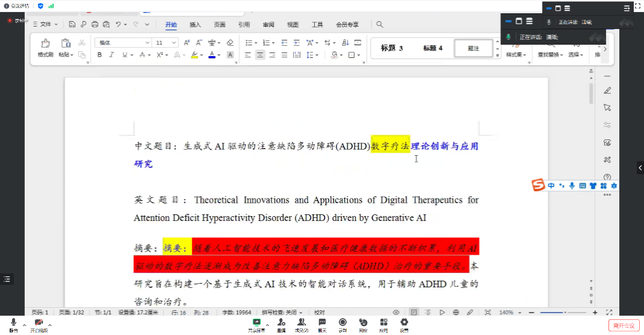Open the meeting chat (聊天) icon
Viewport: 644px width, 335px height.
click(322, 323)
